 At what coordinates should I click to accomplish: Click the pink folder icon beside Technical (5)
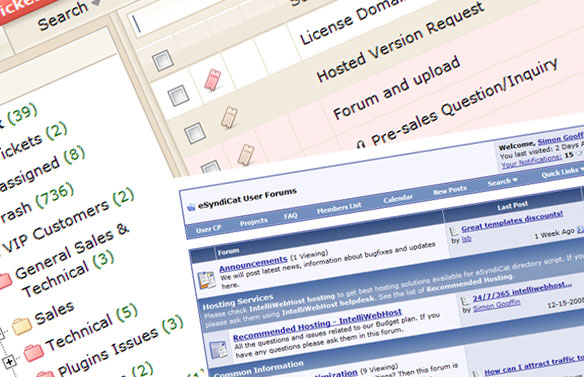[x=34, y=353]
